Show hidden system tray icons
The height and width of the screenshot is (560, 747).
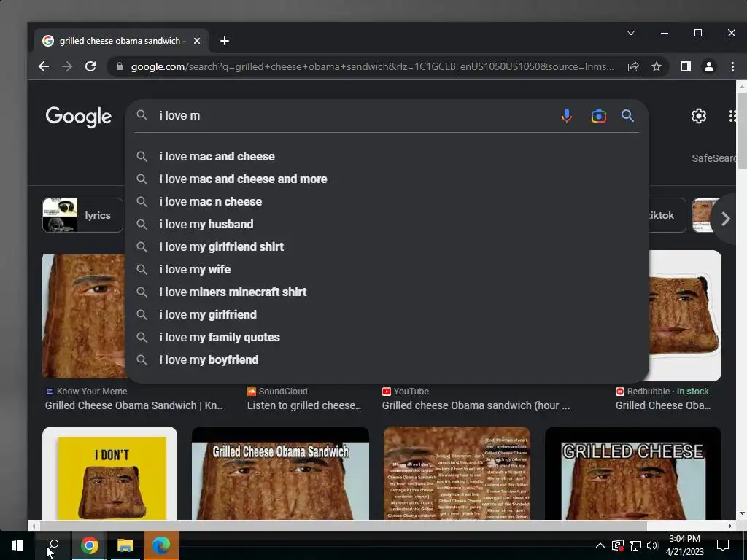[600, 545]
